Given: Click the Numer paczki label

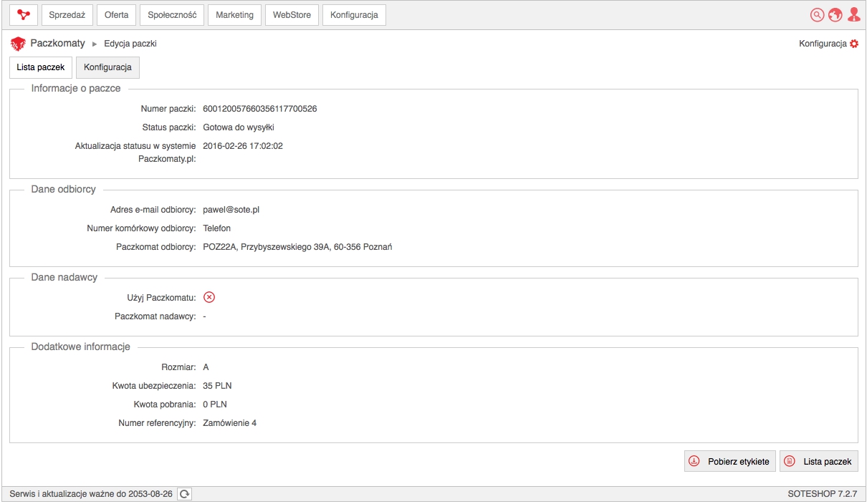Looking at the screenshot, I should click(x=168, y=109).
